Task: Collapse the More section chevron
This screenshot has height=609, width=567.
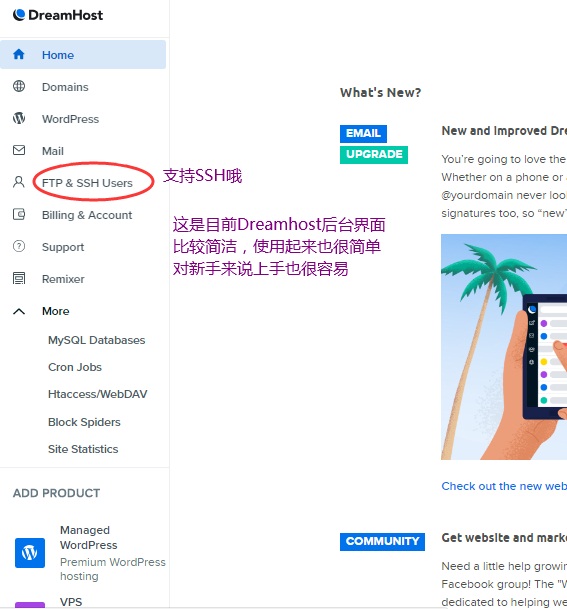Action: [19, 311]
